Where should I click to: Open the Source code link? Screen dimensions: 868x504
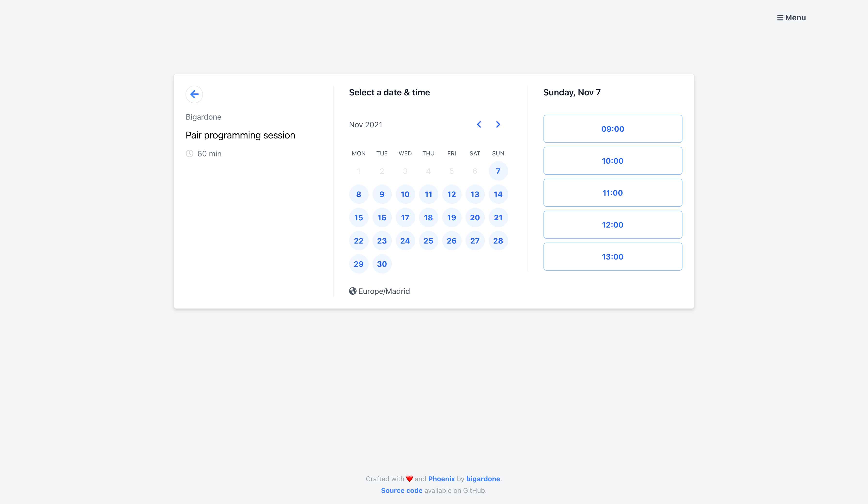401,491
